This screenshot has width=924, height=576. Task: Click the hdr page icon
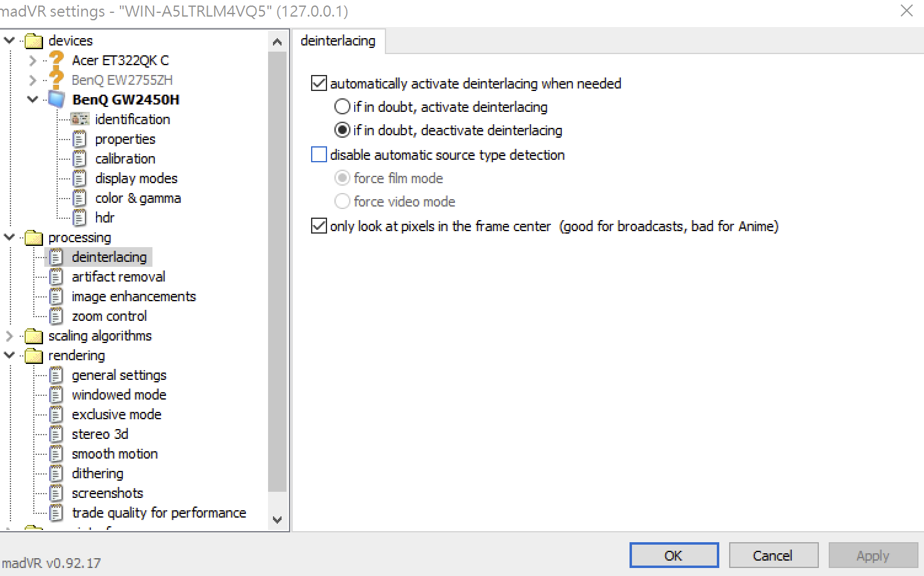79,218
